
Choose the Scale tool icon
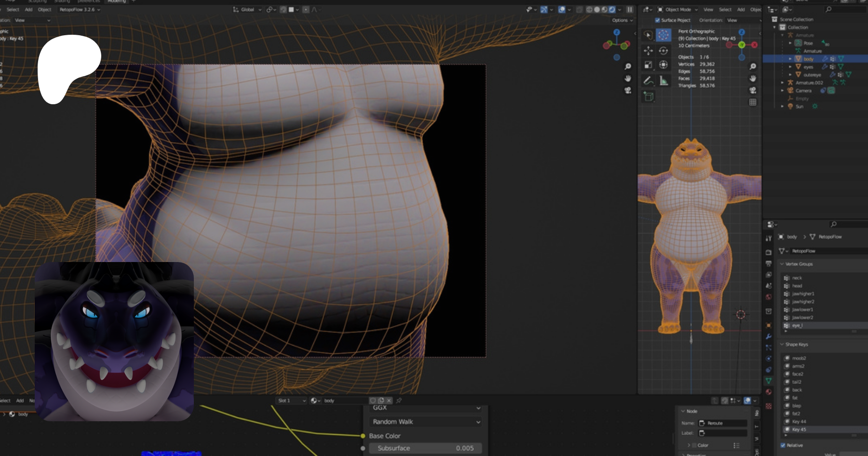[648, 65]
